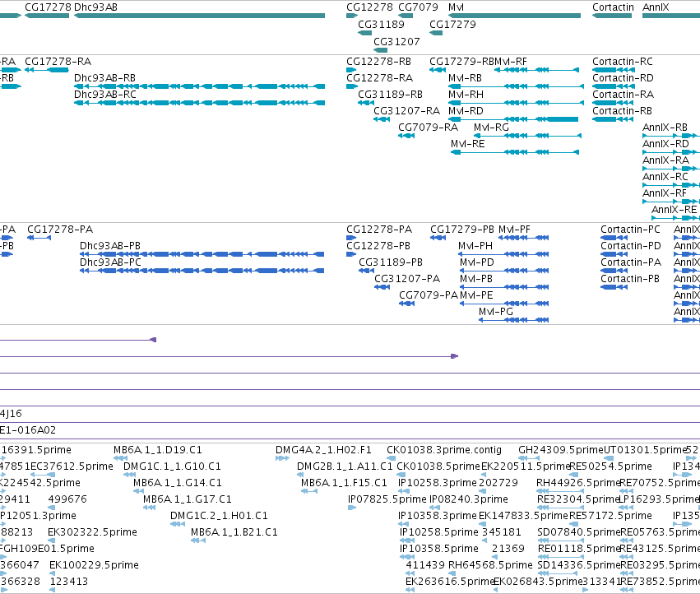
Task: Open the Dhc93AB-RC transcript label
Action: (x=105, y=95)
